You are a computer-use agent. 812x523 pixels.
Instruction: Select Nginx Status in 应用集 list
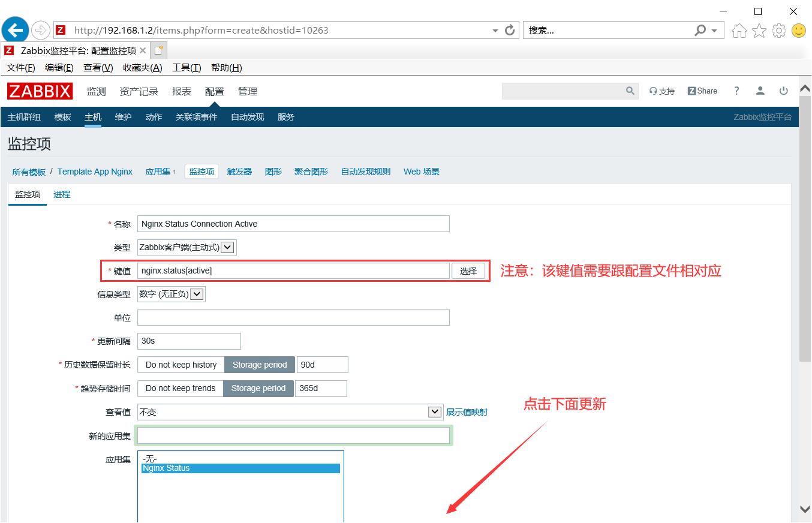pos(240,468)
